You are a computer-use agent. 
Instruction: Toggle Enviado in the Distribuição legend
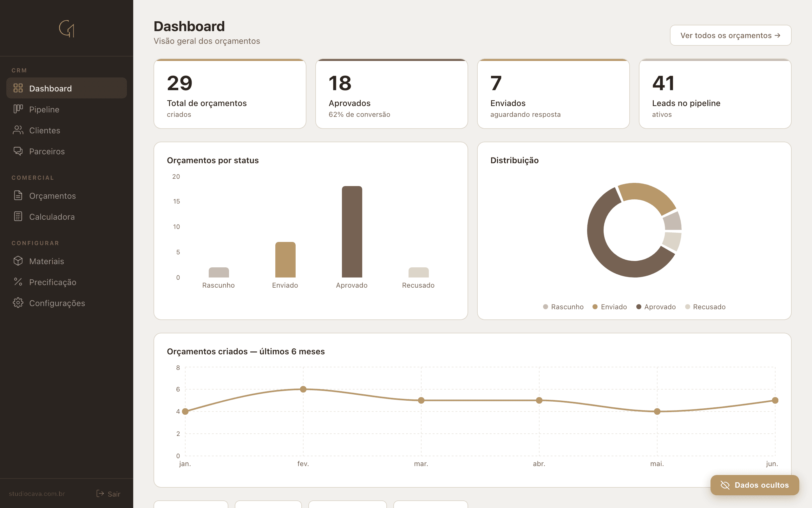pos(610,307)
